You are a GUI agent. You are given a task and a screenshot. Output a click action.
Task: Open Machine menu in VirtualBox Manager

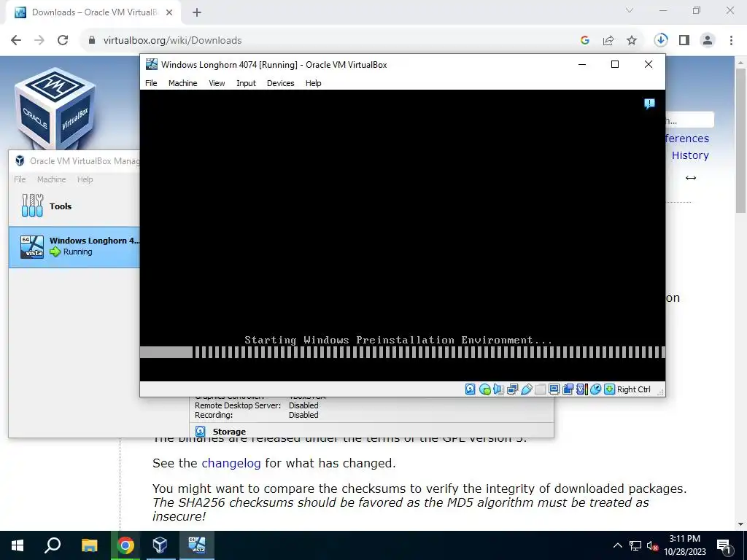tap(52, 179)
